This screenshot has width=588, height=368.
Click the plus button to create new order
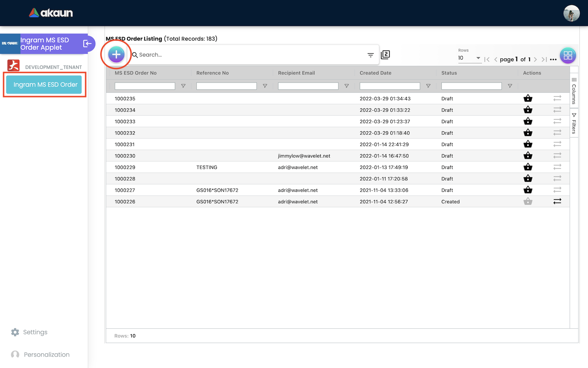[x=116, y=54]
